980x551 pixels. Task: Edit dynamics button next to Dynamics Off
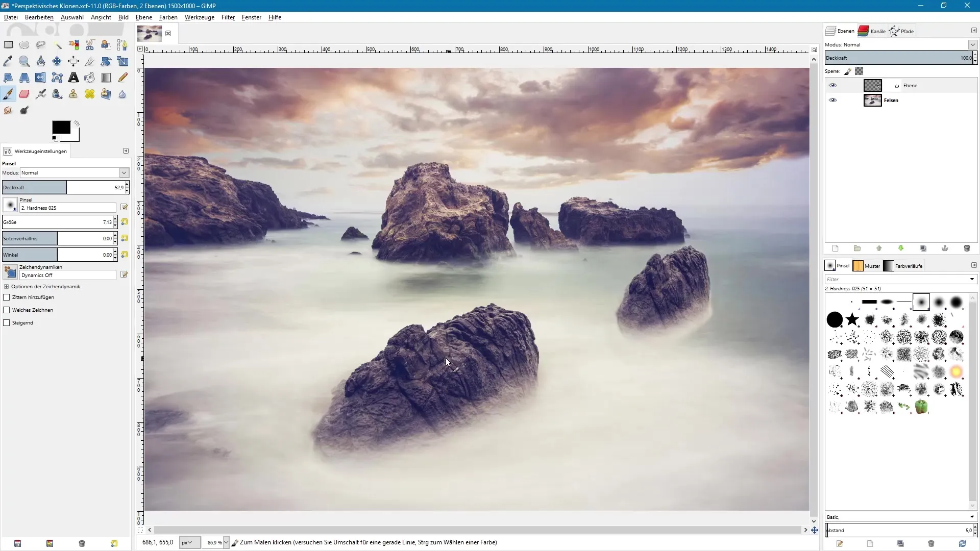click(124, 274)
